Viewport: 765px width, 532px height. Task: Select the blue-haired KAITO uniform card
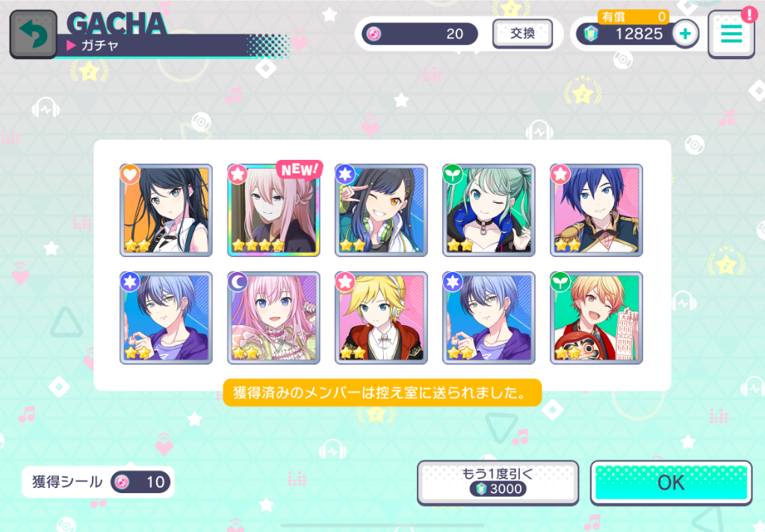596,210
